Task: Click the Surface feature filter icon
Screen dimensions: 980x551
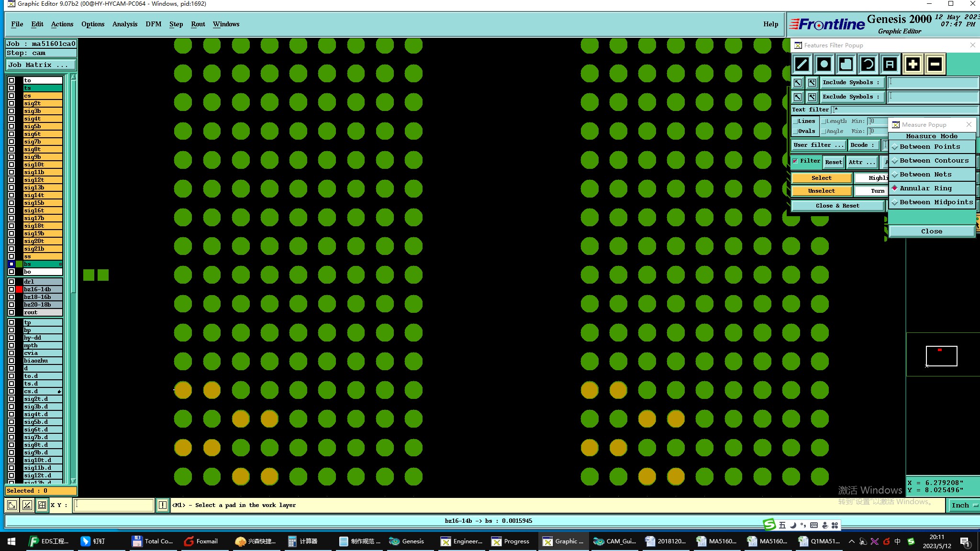Action: (846, 64)
